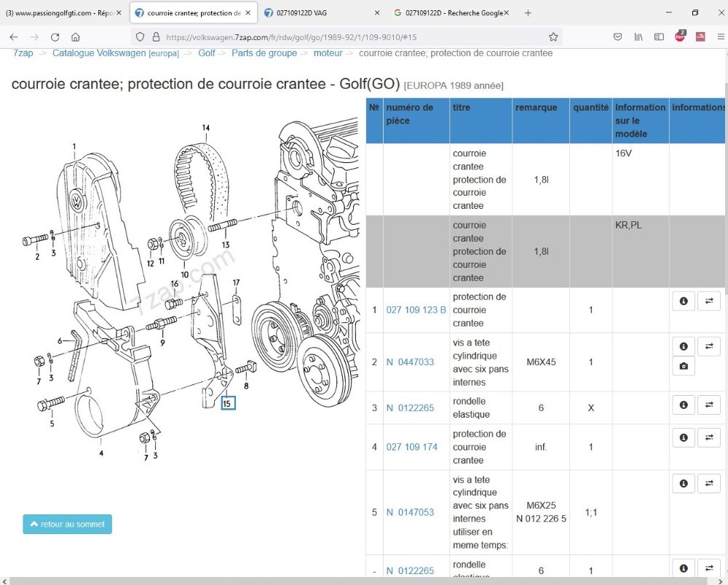Open the browser home page
This screenshot has width=728, height=585.
[76, 37]
